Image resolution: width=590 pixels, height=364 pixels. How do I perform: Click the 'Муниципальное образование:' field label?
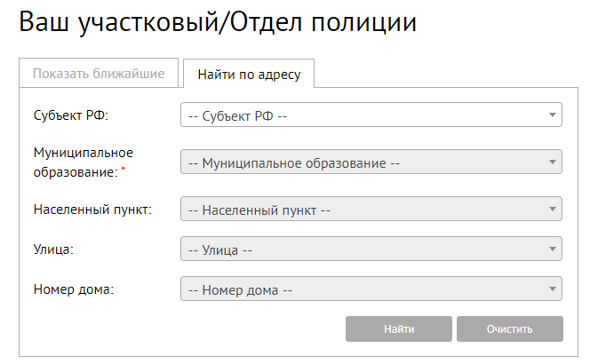point(83,162)
